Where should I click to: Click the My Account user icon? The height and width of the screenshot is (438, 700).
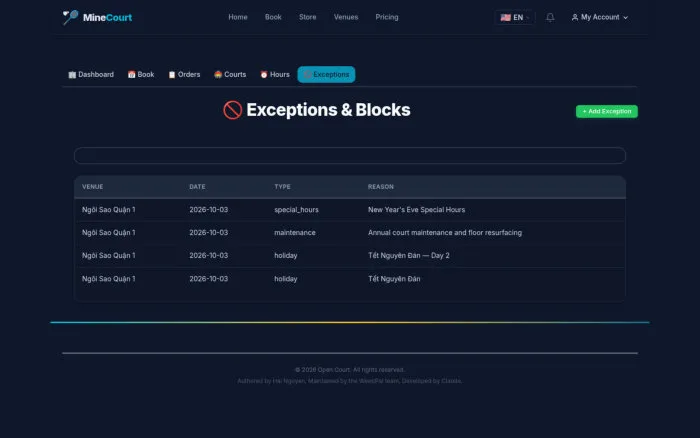tap(575, 17)
